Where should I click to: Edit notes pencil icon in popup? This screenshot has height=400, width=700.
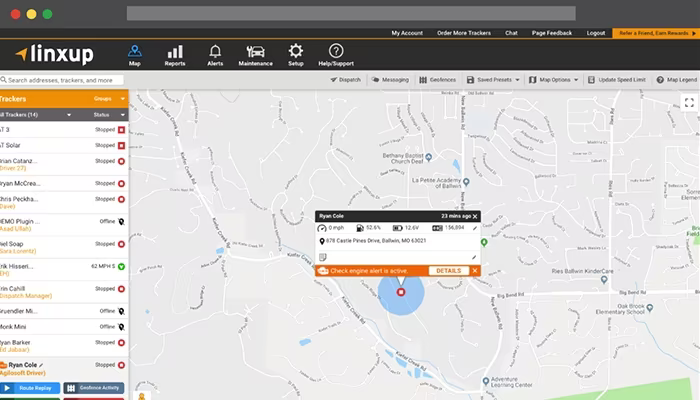pyautogui.click(x=474, y=257)
